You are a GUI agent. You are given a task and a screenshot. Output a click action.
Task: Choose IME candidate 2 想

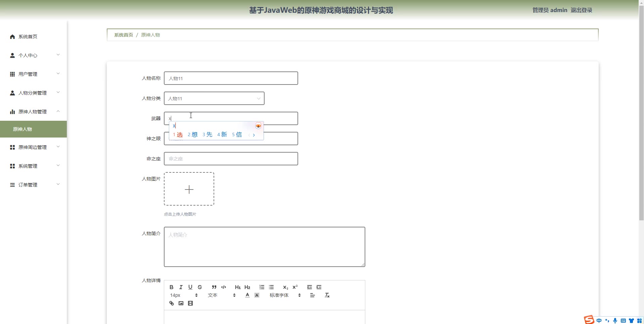point(193,134)
